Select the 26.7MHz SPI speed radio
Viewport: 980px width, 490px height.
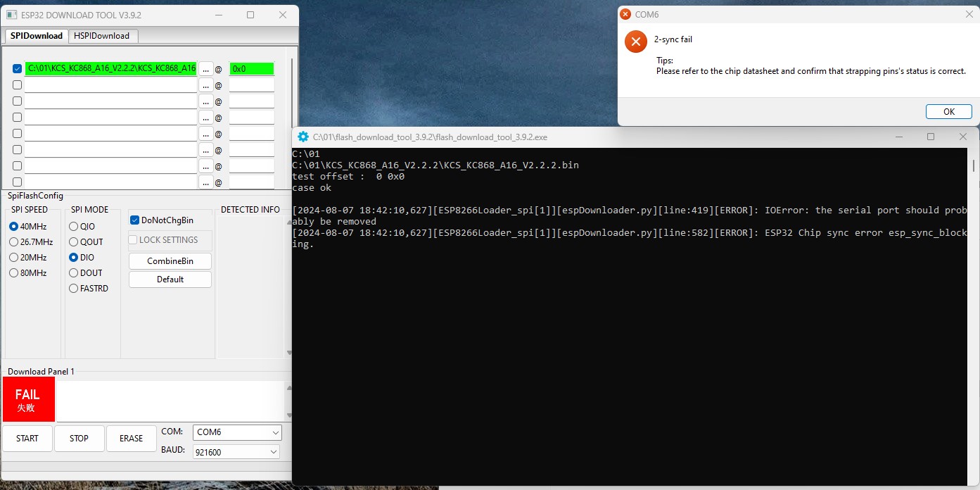click(x=30, y=242)
